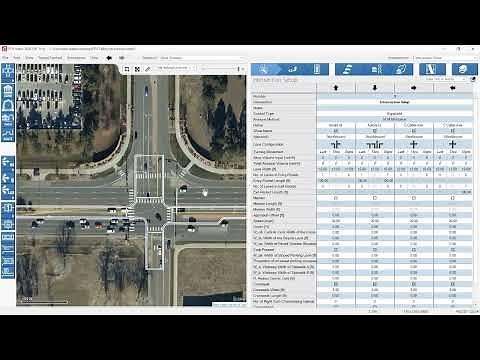Toggle Median checkbox in the northbound column
Screen dimensions: 480x360
click(x=336, y=198)
